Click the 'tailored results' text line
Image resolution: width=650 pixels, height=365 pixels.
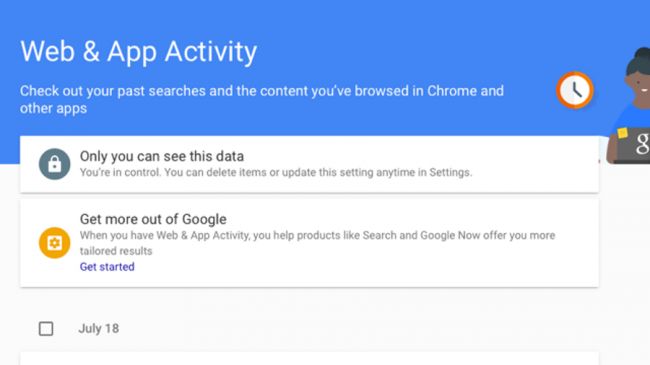[116, 251]
